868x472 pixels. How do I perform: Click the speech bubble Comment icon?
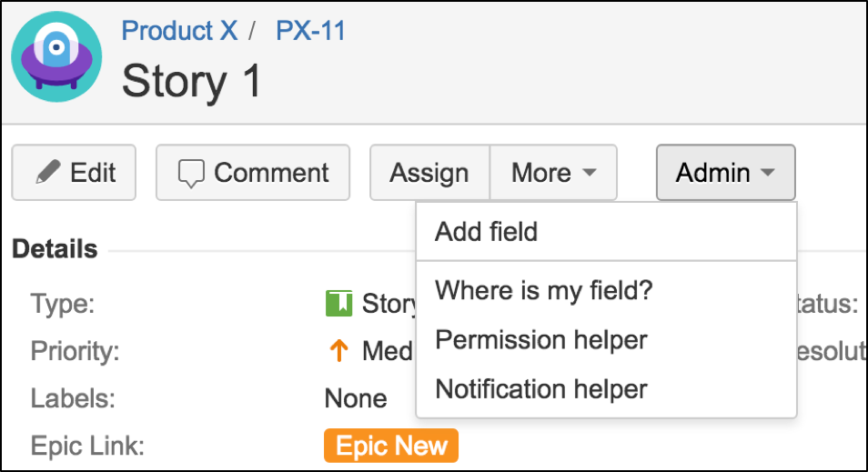[191, 173]
